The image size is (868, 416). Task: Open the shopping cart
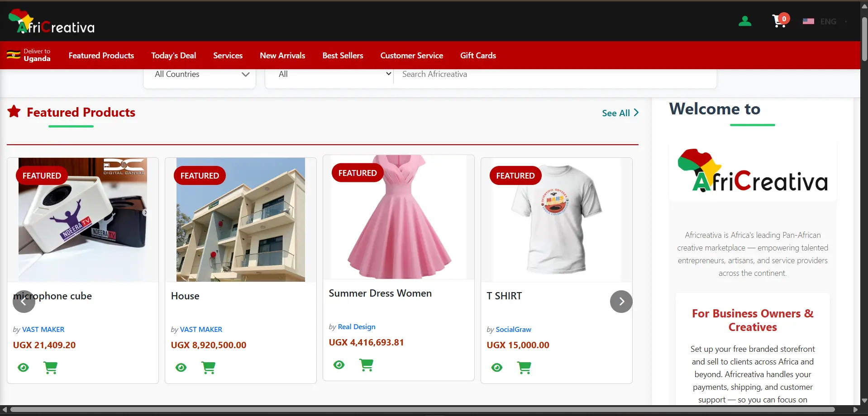click(779, 20)
